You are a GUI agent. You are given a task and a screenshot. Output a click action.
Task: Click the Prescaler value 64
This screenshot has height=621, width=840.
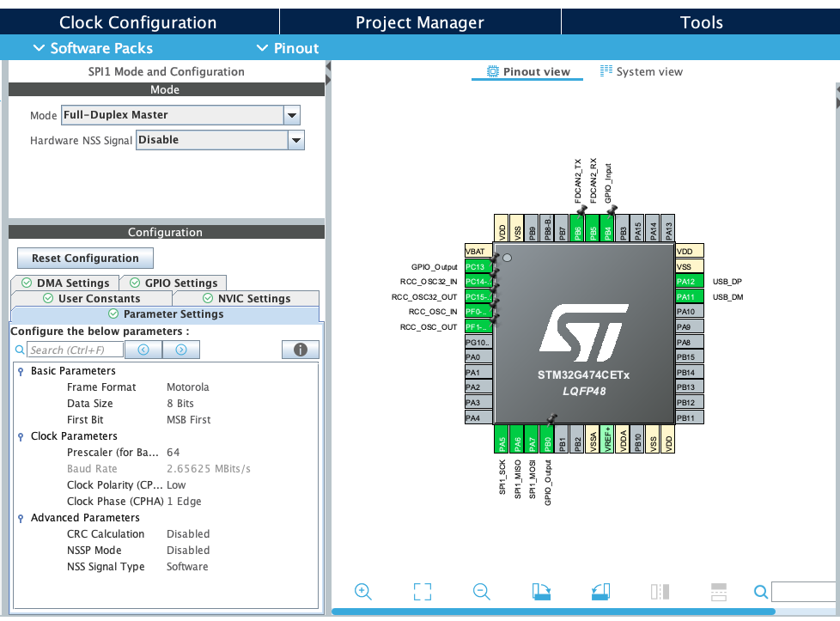(x=173, y=452)
